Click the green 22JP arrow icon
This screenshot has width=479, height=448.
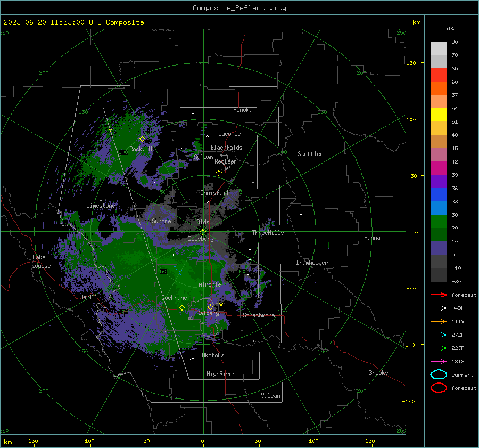(439, 348)
